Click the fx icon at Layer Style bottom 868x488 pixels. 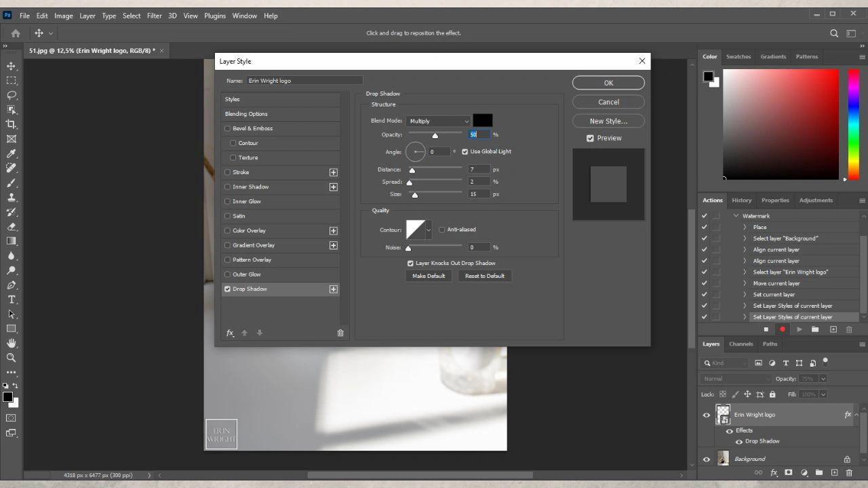click(230, 333)
